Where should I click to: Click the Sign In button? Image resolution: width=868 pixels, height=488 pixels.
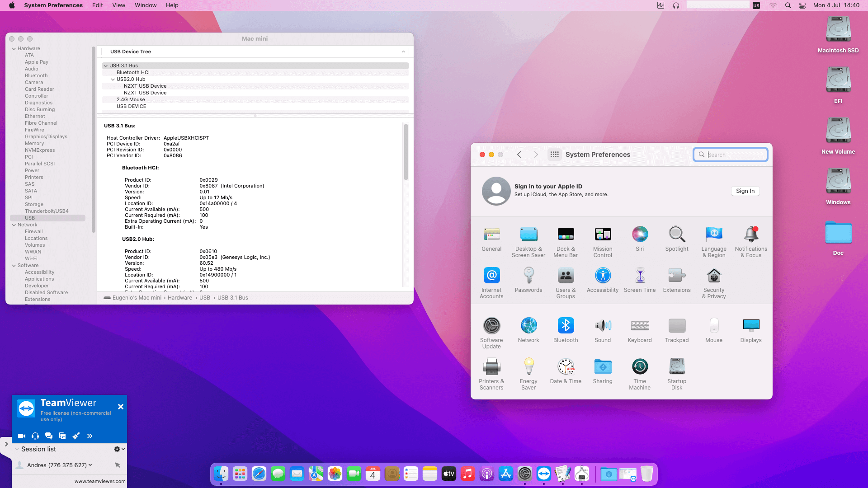point(745,191)
